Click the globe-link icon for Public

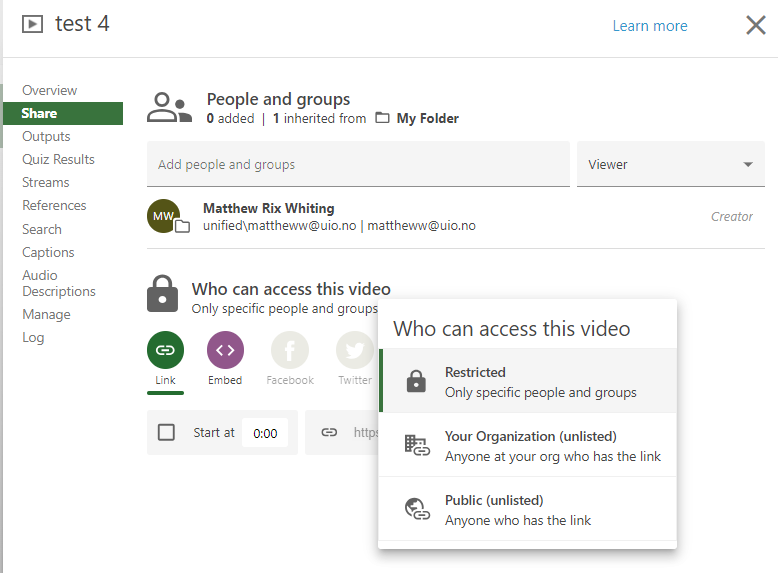417,509
